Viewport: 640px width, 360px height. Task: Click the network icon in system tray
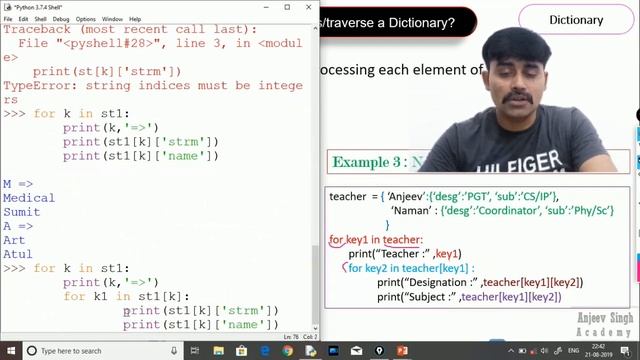(x=533, y=351)
